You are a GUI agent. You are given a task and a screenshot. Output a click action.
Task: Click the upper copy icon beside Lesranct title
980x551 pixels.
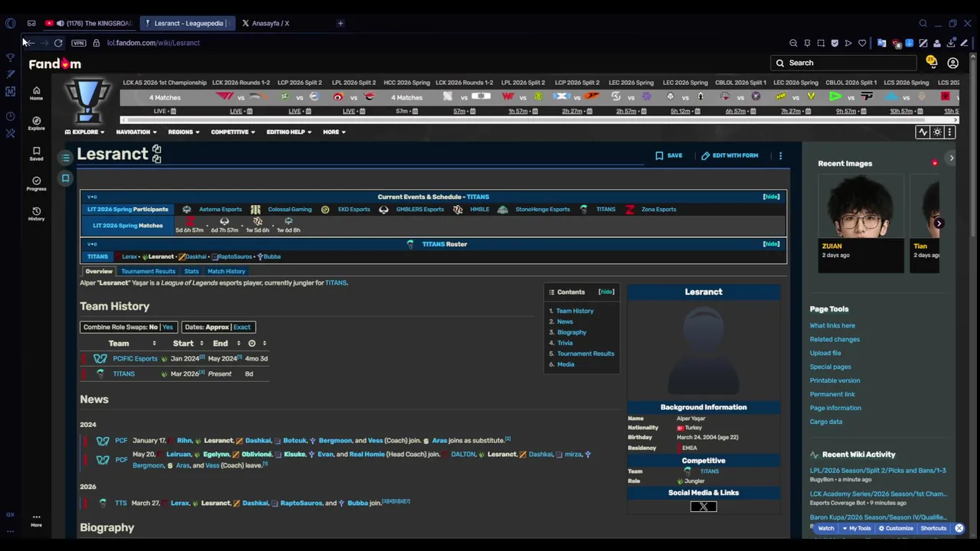(x=156, y=149)
